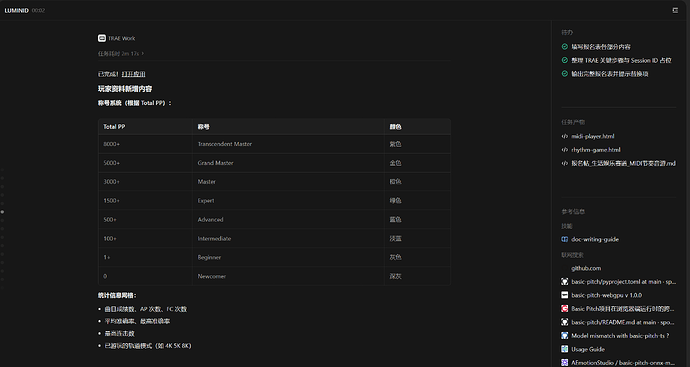Open the github.com search result
Image resolution: width=690 pixels, height=367 pixels.
click(x=586, y=268)
